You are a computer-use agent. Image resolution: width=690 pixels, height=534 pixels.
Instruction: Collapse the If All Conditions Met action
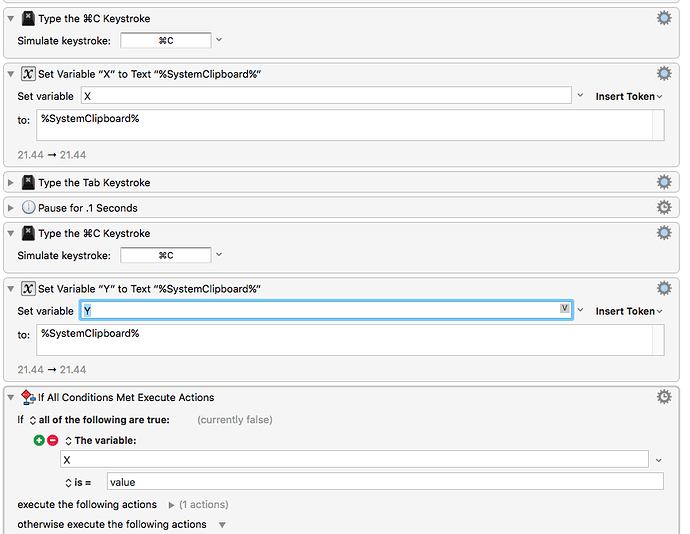[x=11, y=397]
